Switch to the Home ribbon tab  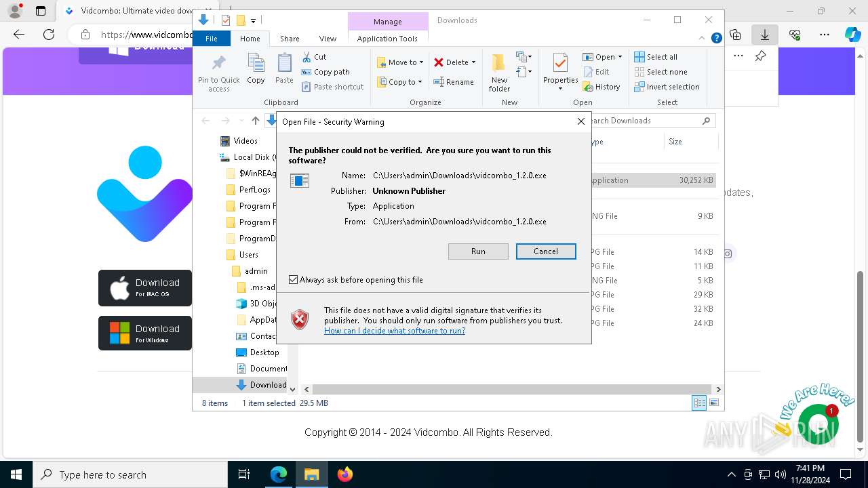point(250,39)
